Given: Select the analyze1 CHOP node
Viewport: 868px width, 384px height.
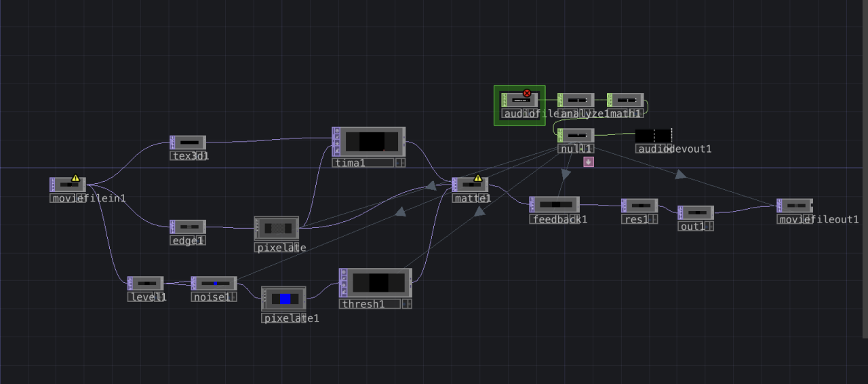Looking at the screenshot, I should point(576,100).
